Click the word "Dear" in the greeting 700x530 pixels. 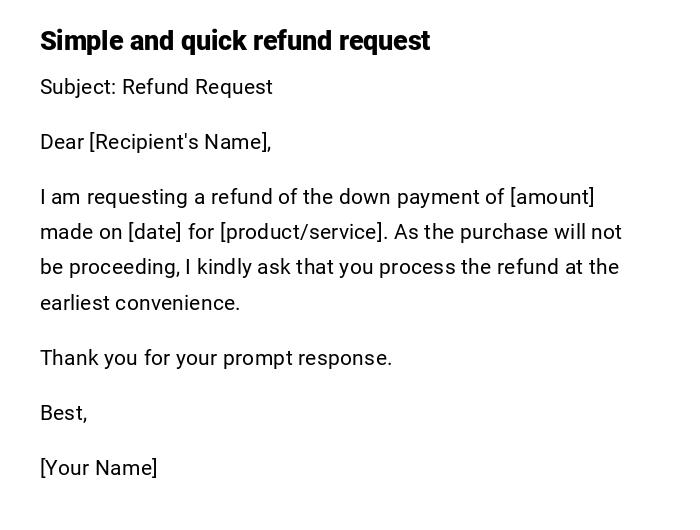click(62, 142)
